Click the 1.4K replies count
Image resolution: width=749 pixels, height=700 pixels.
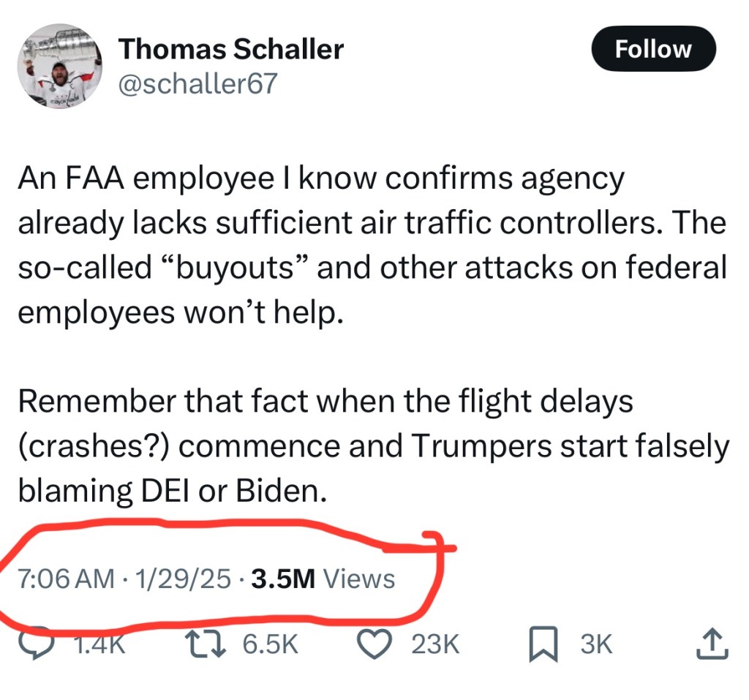(x=99, y=644)
